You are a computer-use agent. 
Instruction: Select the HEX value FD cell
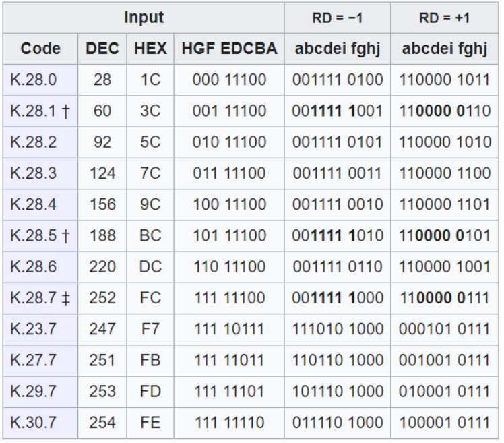[150, 392]
